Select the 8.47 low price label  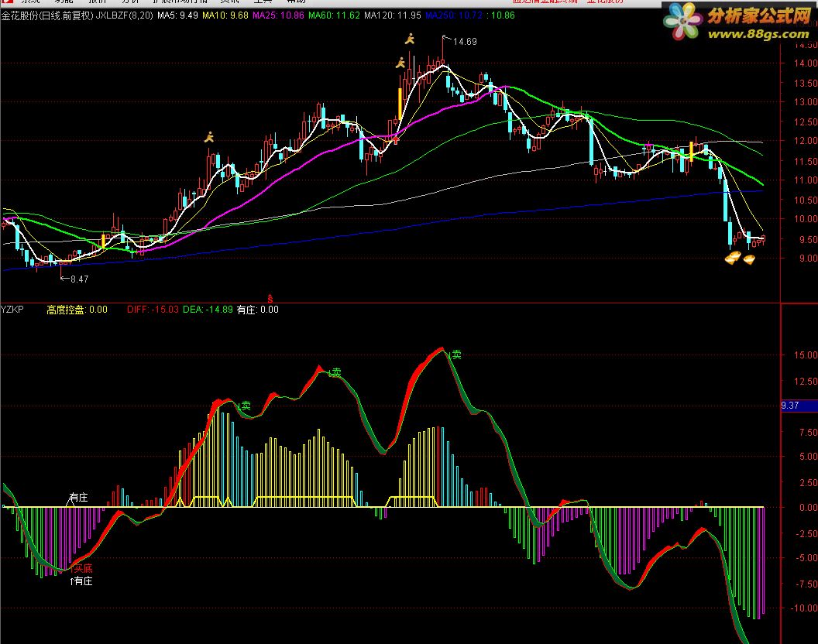coord(79,279)
